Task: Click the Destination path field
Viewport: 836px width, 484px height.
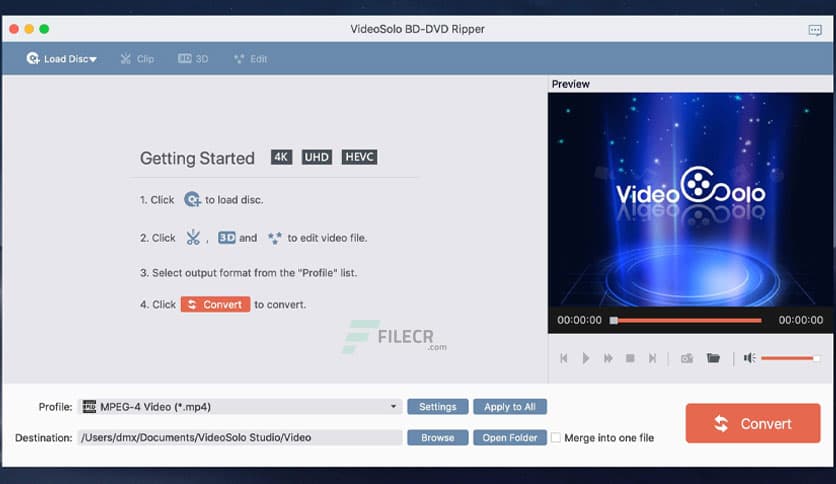Action: [x=240, y=438]
